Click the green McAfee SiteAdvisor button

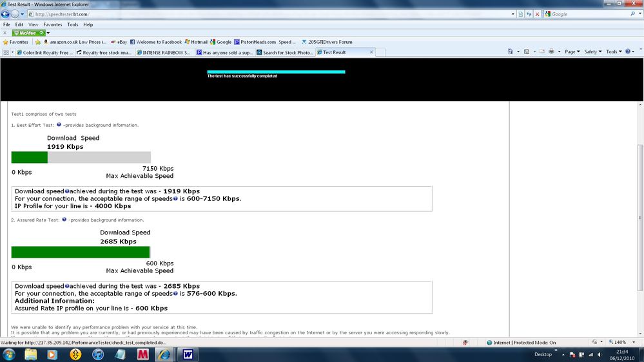click(x=28, y=33)
